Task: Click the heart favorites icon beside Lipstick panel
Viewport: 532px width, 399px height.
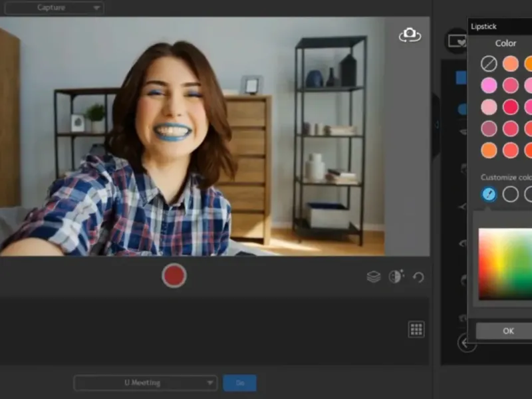Action: point(456,41)
